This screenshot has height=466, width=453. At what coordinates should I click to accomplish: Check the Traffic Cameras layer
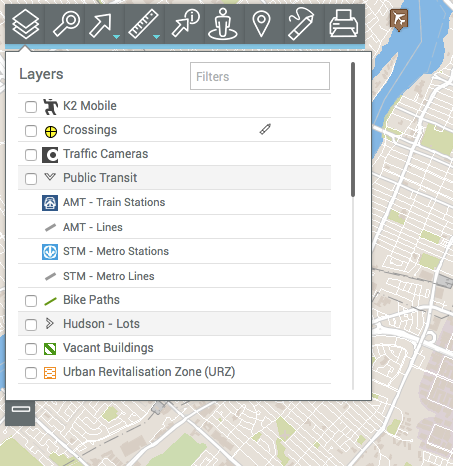click(x=31, y=155)
